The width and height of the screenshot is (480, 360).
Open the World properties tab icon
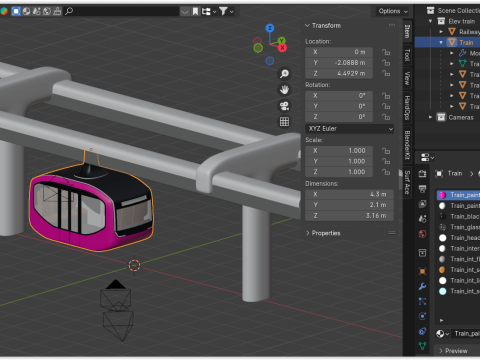[x=422, y=234]
